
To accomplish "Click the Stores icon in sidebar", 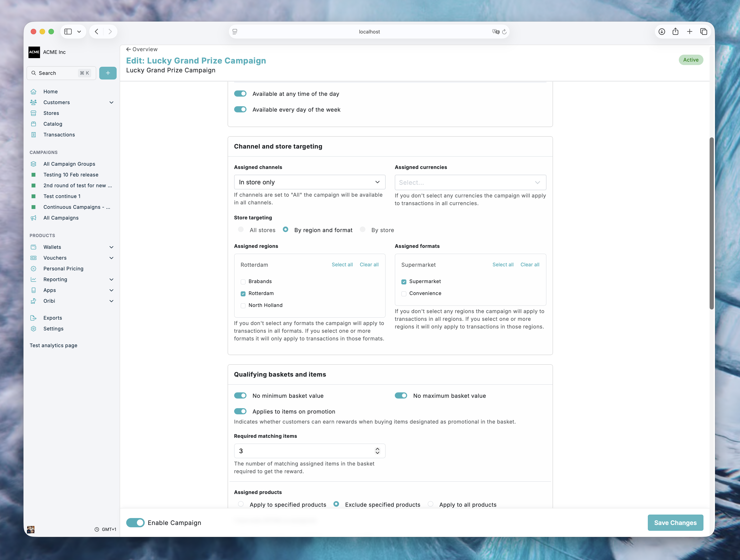I will [x=33, y=113].
